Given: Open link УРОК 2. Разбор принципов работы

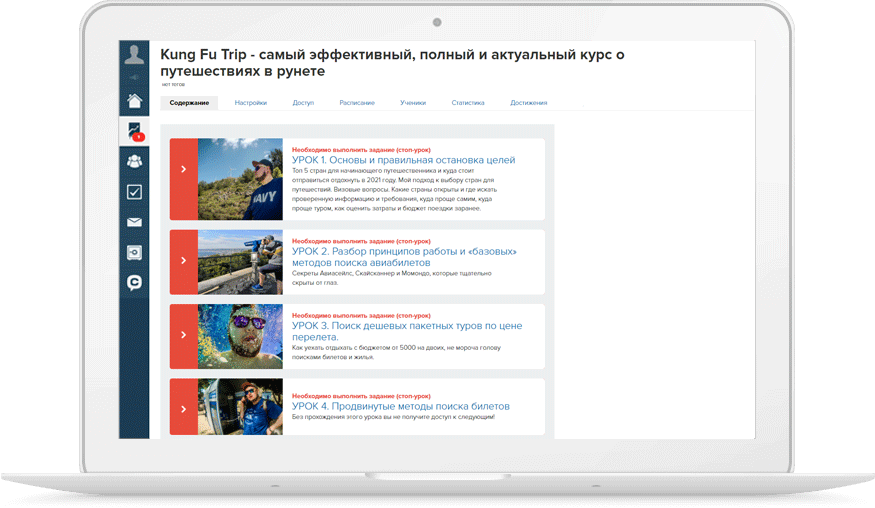Looking at the screenshot, I should coord(404,257).
